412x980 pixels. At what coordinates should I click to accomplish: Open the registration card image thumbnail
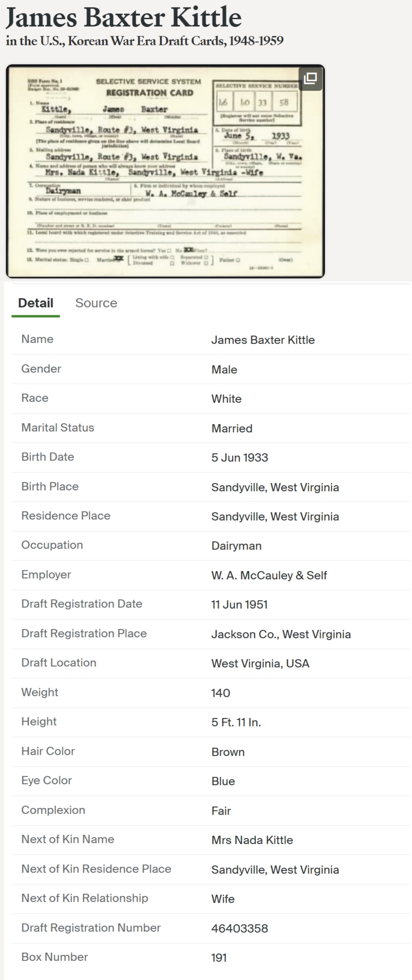point(165,171)
